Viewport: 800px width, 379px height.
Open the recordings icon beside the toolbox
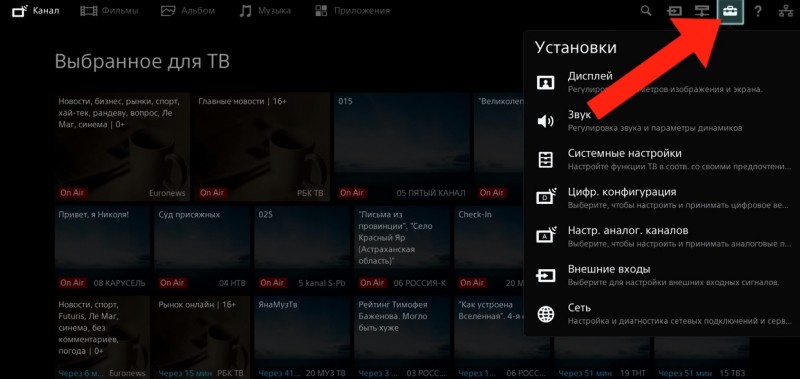[x=702, y=11]
